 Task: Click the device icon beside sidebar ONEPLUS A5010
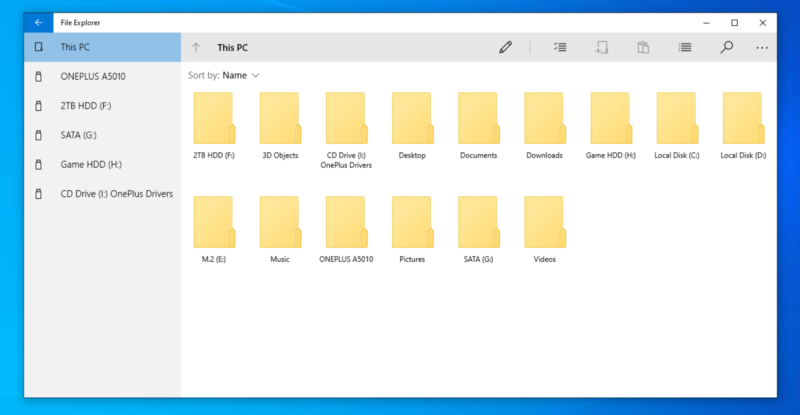pyautogui.click(x=38, y=77)
